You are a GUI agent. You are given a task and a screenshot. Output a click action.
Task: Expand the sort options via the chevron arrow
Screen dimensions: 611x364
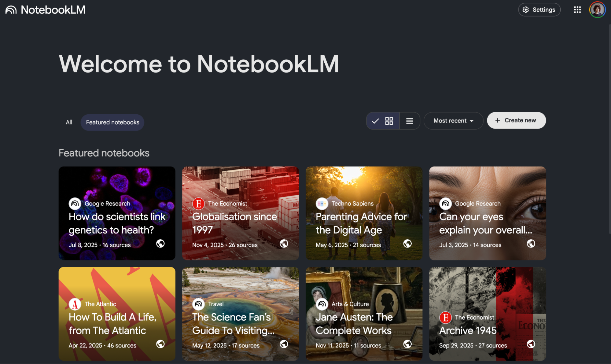(472, 121)
